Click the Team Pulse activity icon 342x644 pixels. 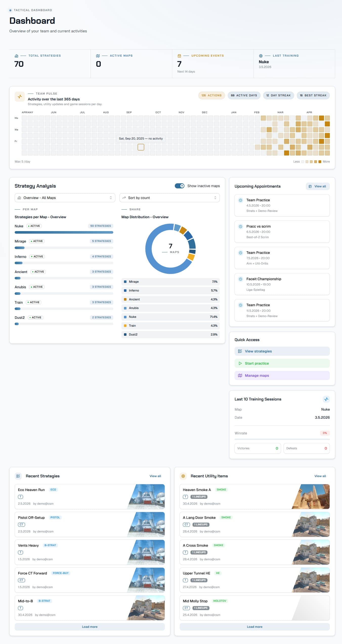pyautogui.click(x=20, y=97)
